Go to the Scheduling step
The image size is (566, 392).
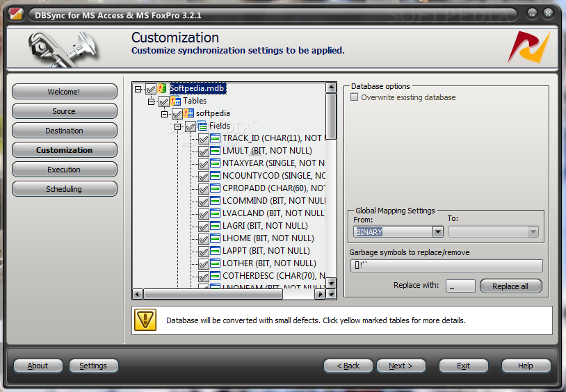click(x=64, y=189)
